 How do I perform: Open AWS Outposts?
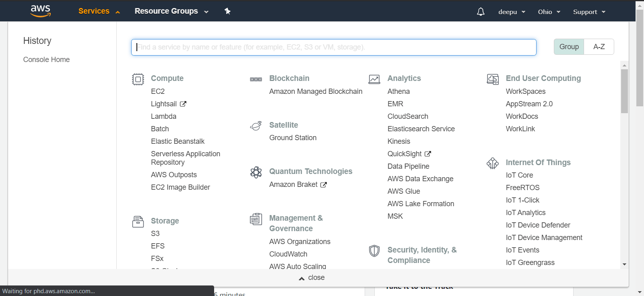coord(174,175)
